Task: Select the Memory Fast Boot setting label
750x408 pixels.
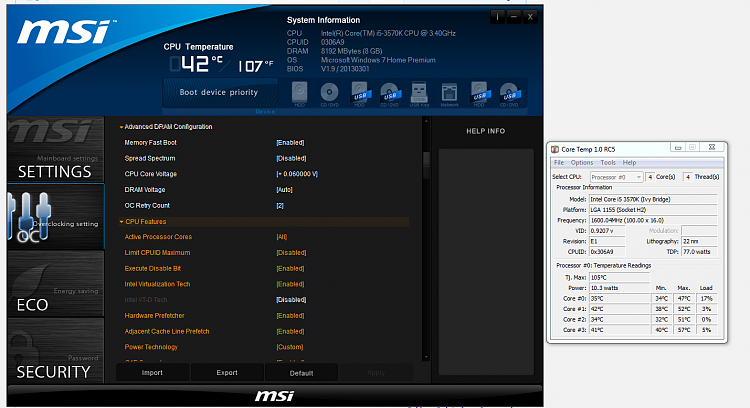Action: (x=150, y=143)
